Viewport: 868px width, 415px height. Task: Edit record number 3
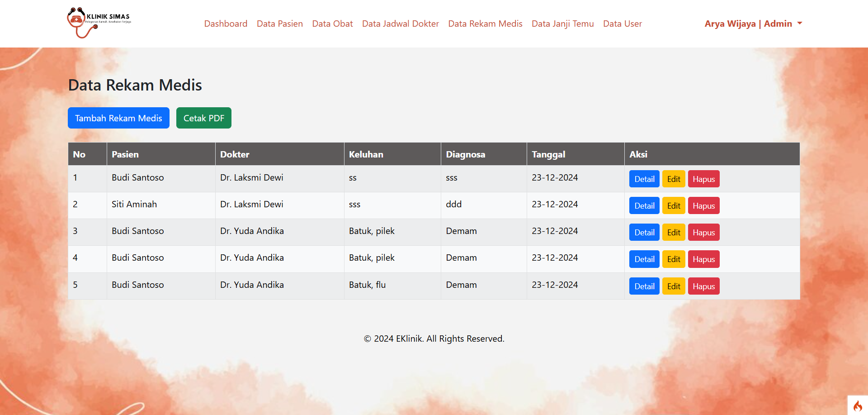click(674, 232)
